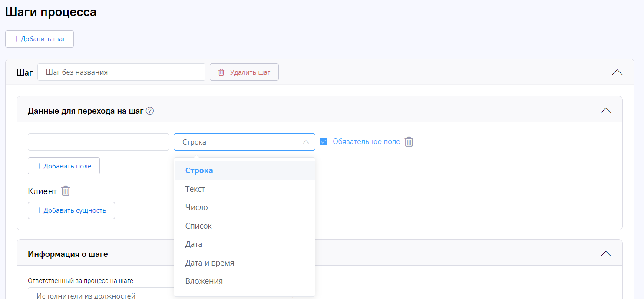
Task: Uncheck the «Обязательное поле» checkbox
Action: [324, 141]
